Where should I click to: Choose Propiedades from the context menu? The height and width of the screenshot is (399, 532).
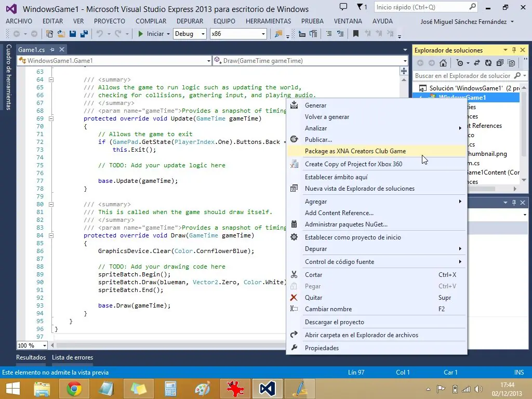point(322,348)
